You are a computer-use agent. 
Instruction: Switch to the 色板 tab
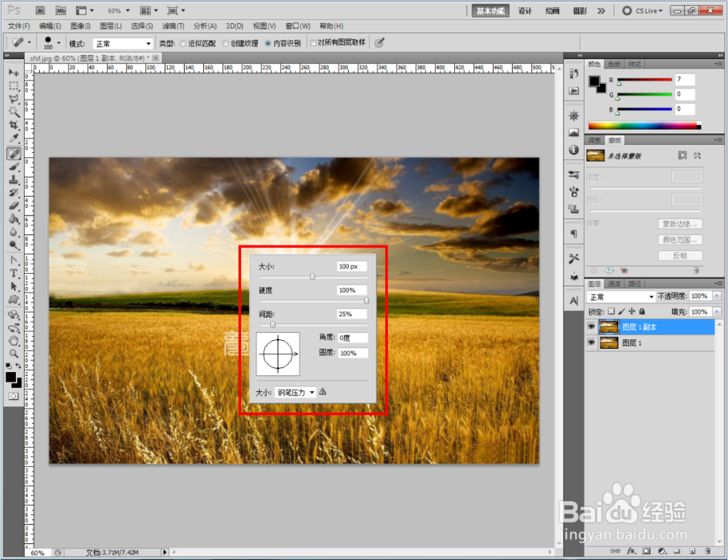coord(614,64)
